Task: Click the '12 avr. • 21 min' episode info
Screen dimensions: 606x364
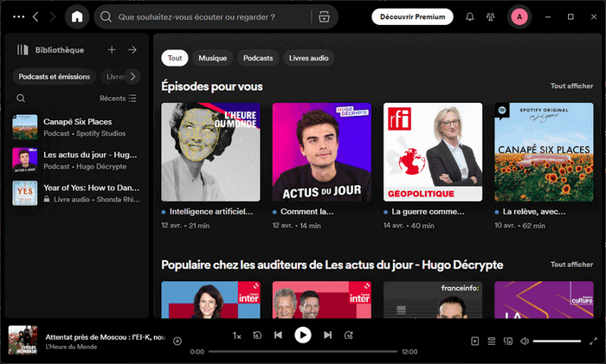Action: 185,226
